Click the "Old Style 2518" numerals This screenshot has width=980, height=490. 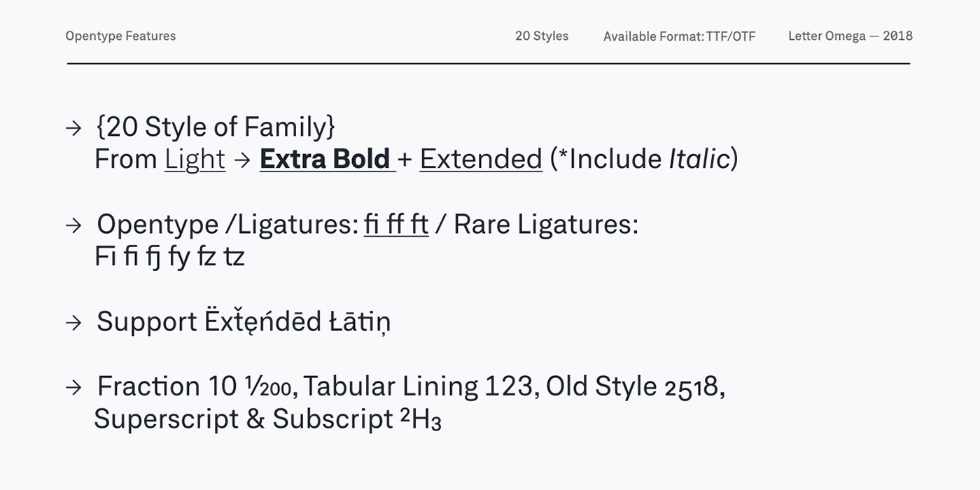point(632,386)
